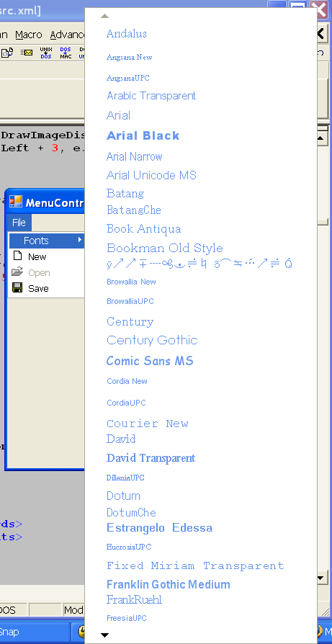
Task: Select the Andalus font
Action: click(x=127, y=34)
